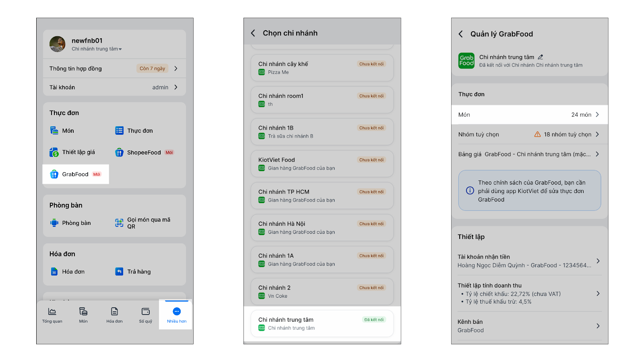Expand the Chi nhánh trung tâm branch dropdown
Viewport: 644px width, 362px height.
click(120, 49)
